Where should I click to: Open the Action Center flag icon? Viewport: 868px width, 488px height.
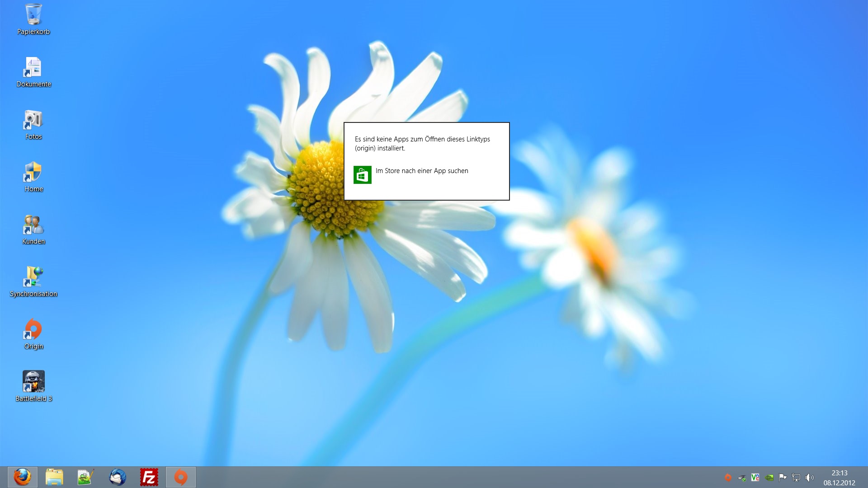pyautogui.click(x=783, y=477)
